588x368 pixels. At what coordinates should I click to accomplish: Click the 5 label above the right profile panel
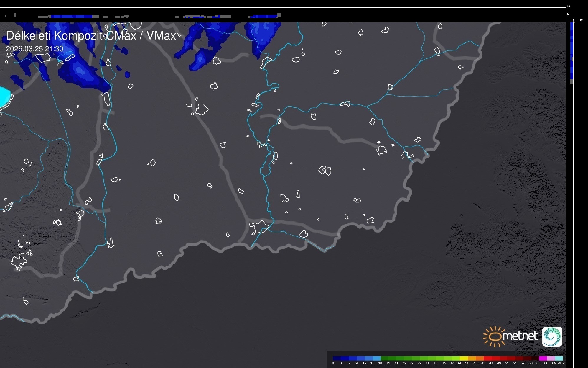click(x=574, y=20)
